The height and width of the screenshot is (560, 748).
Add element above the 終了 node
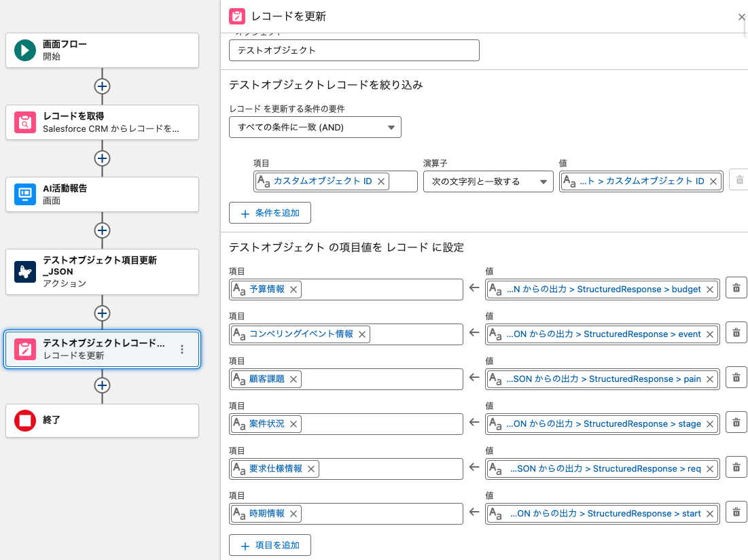pos(102,385)
